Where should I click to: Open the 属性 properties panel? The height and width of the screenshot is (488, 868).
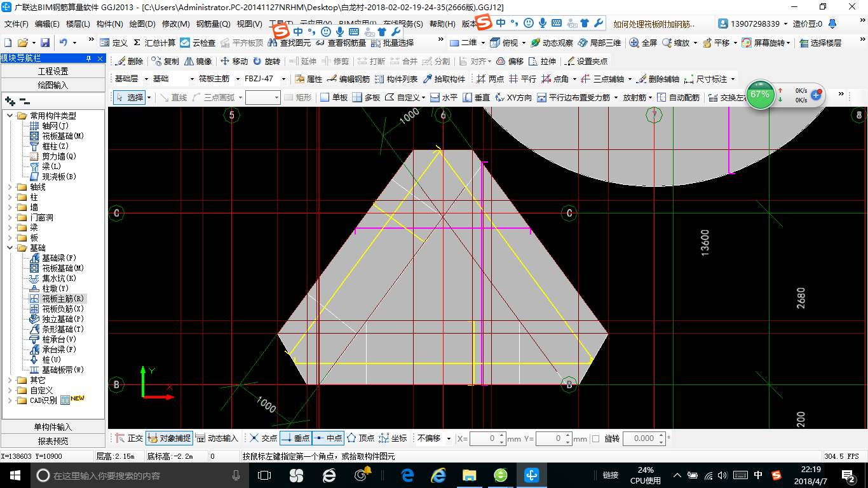[x=309, y=79]
